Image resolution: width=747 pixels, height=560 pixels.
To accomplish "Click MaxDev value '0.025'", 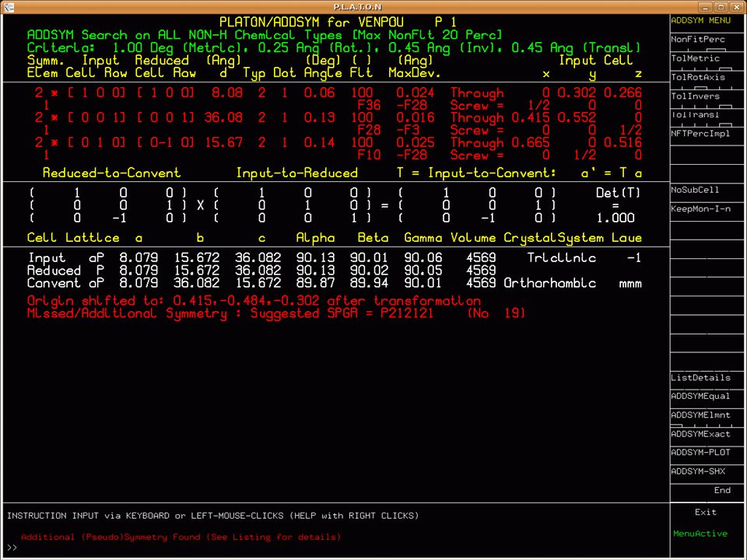I will pyautogui.click(x=415, y=142).
